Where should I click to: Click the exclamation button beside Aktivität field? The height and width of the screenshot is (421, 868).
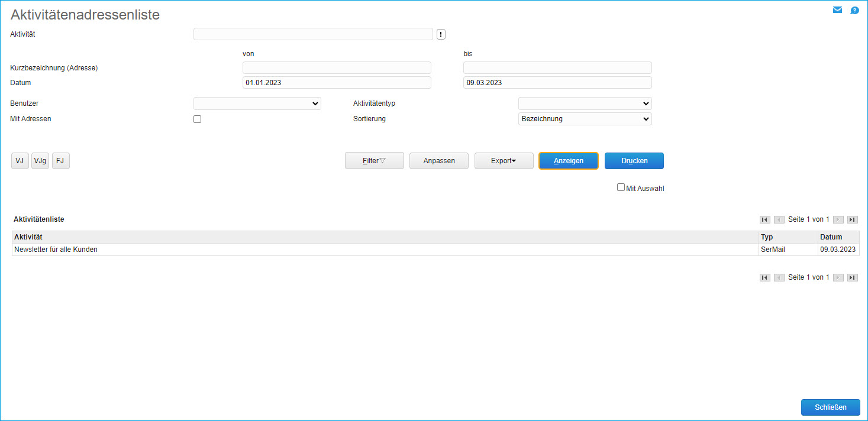pyautogui.click(x=441, y=34)
